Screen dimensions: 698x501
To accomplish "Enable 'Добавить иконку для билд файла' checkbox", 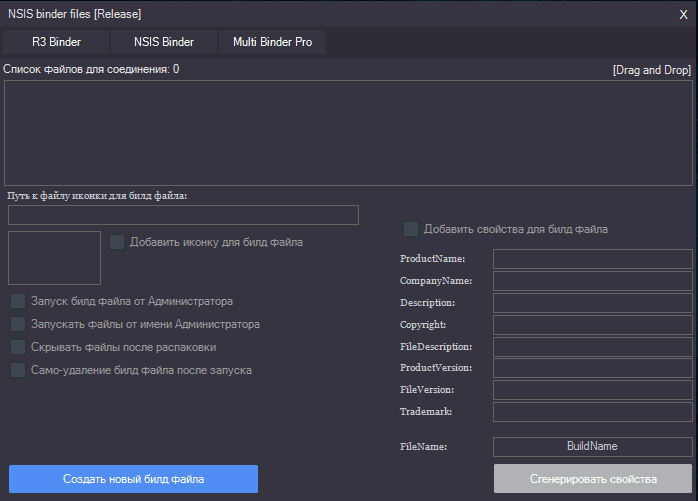I will coord(117,242).
